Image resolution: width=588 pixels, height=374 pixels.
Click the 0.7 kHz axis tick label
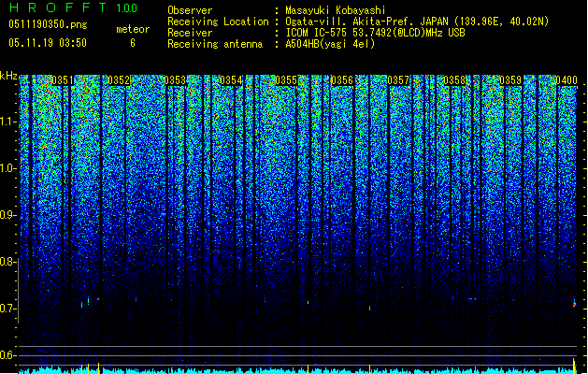tap(7, 309)
